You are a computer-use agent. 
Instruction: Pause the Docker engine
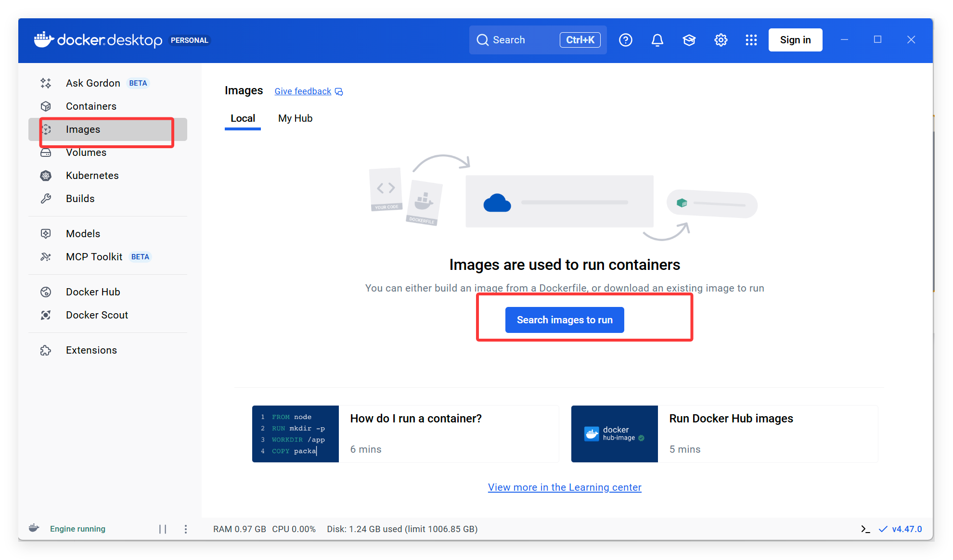pos(163,529)
